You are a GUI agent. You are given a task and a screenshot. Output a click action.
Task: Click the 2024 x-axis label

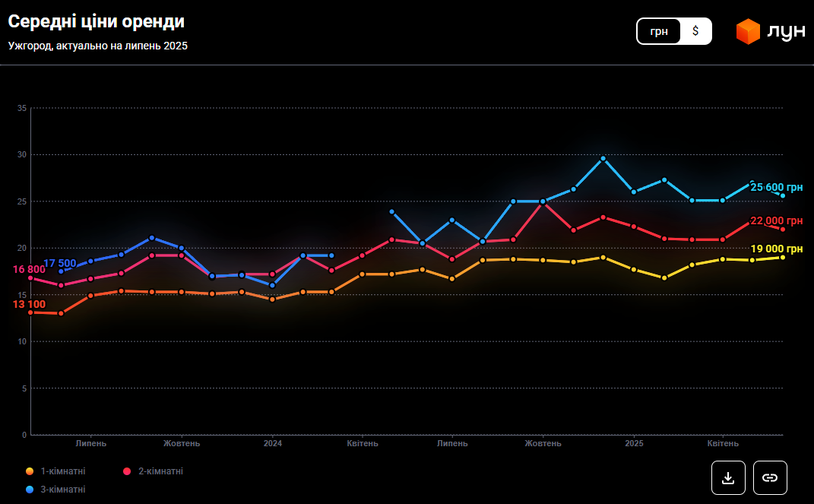pos(272,443)
